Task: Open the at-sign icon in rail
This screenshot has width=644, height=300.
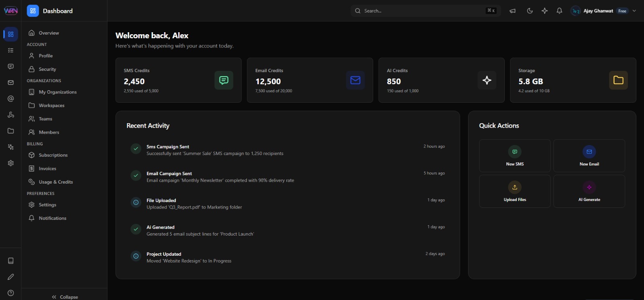Action: click(x=11, y=99)
